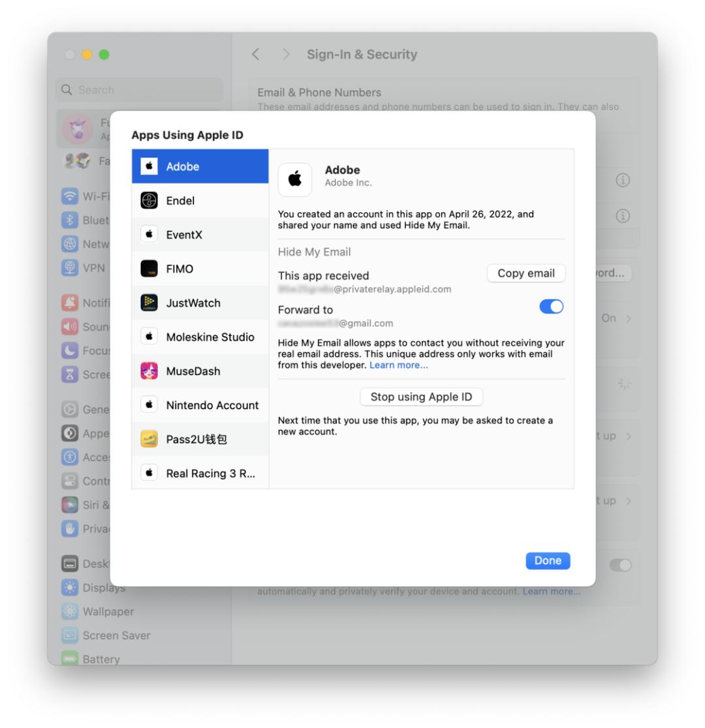
Task: Select Nintendo Account in the app list
Action: click(211, 405)
